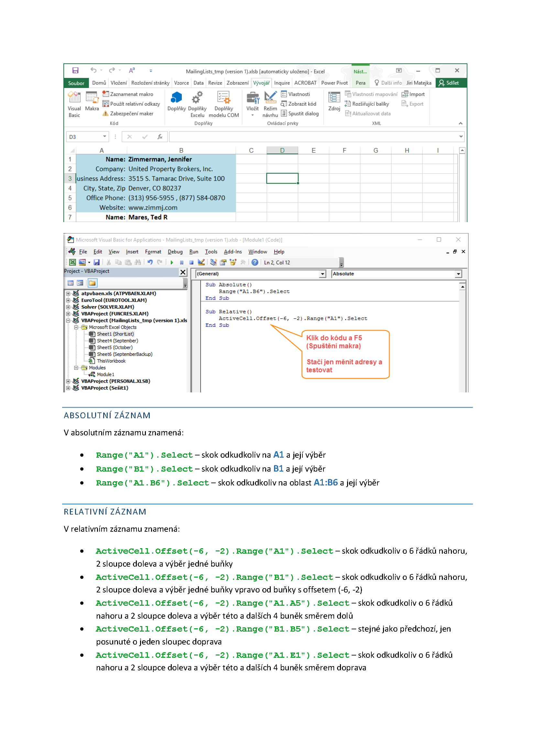Switch to the Vzorce ribbon tab
The width and height of the screenshot is (535, 756).
(181, 83)
